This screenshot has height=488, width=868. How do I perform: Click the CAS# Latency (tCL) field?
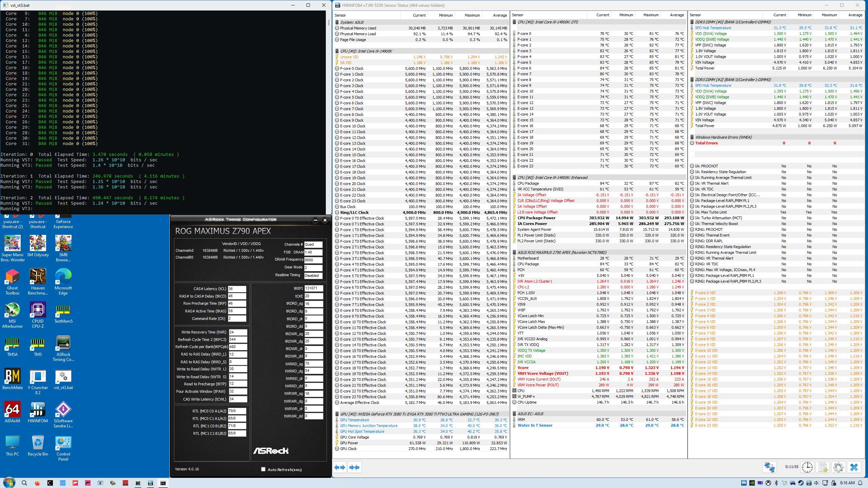point(237,289)
